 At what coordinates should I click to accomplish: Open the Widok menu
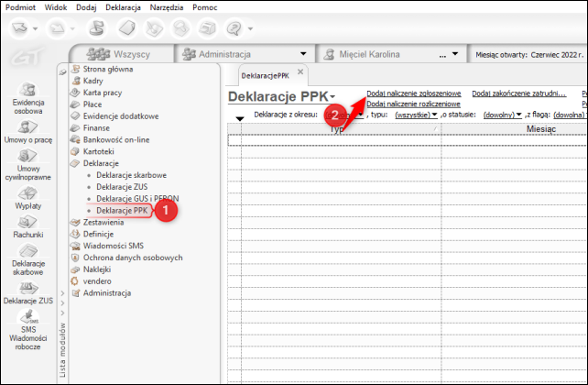coord(56,7)
